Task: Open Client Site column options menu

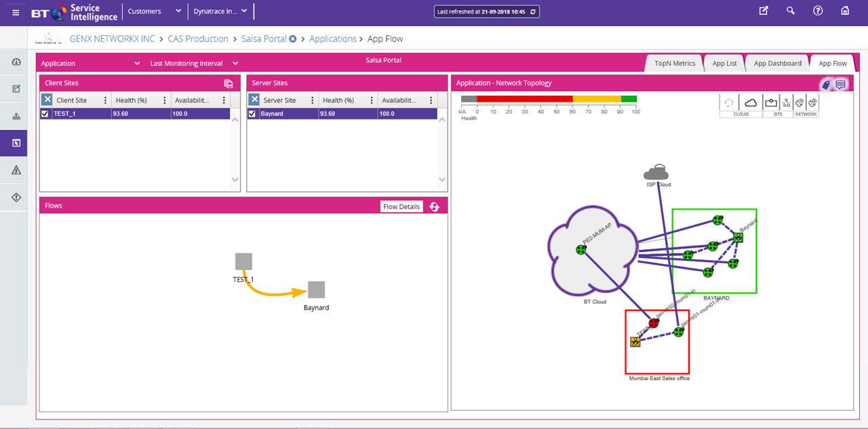Action: click(105, 100)
